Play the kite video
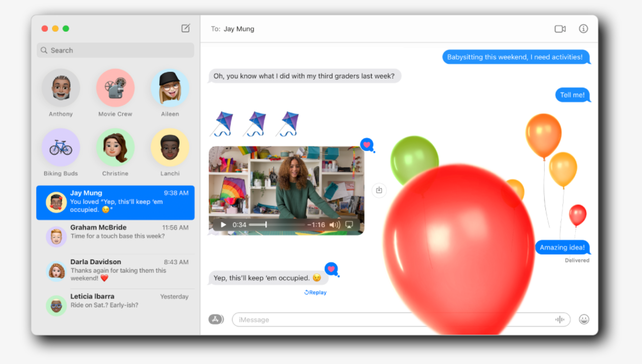The image size is (642, 364). [x=223, y=225]
